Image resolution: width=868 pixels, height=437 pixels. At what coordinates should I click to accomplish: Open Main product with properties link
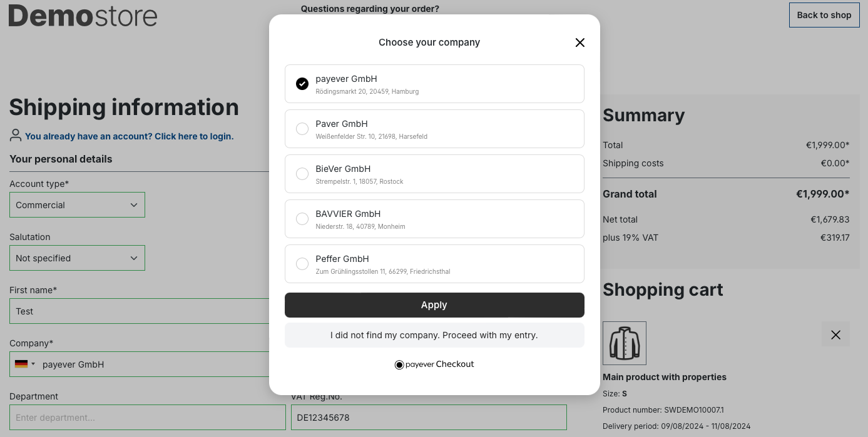pos(665,377)
